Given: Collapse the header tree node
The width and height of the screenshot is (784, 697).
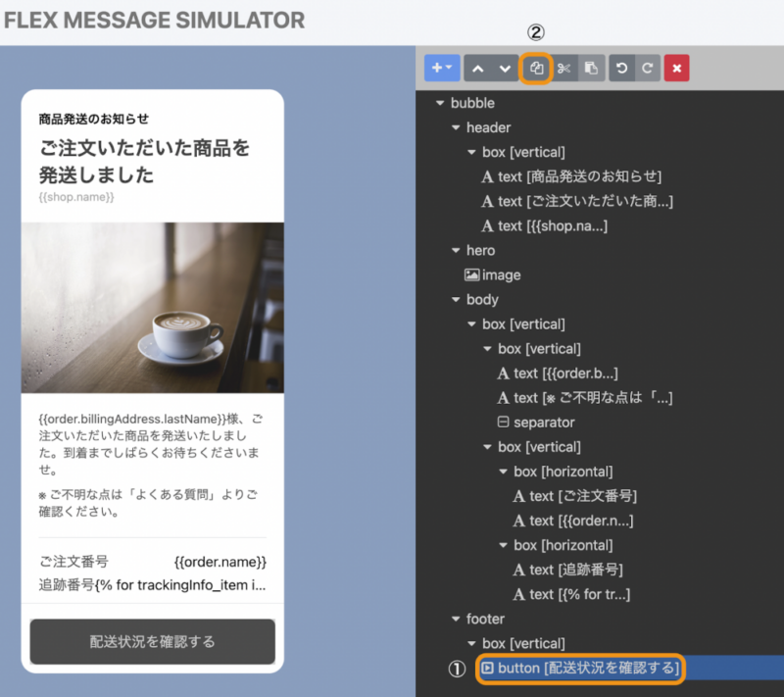Looking at the screenshot, I should tap(456, 127).
